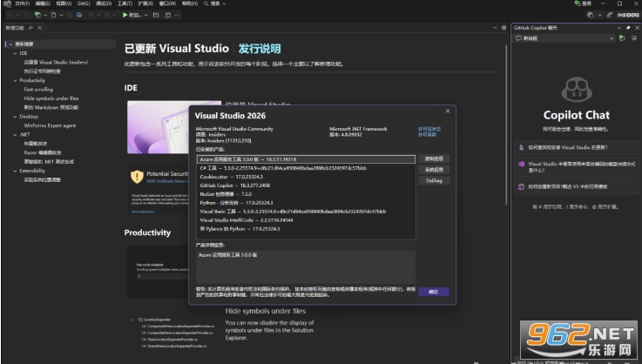Click the INSIDERS badge button

click(x=628, y=15)
